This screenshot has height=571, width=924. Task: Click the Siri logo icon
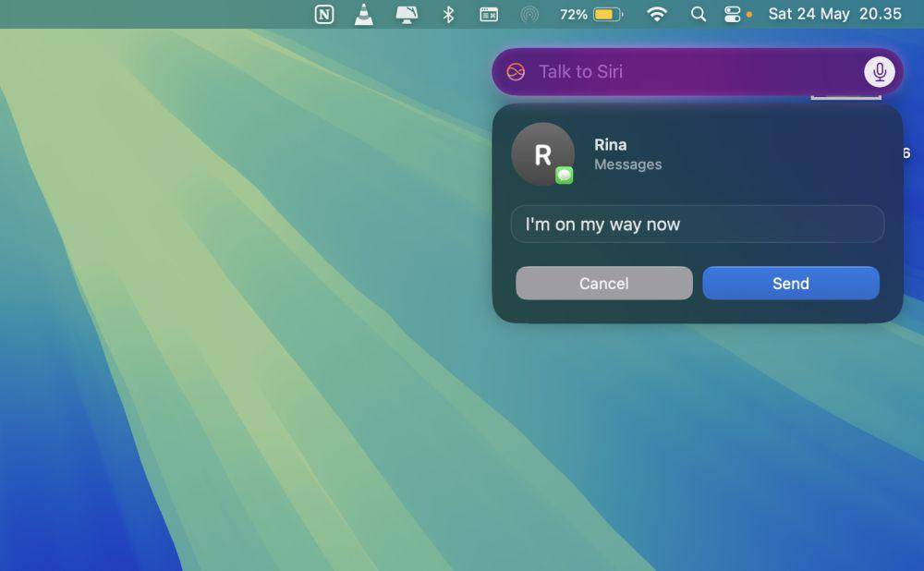click(x=516, y=72)
